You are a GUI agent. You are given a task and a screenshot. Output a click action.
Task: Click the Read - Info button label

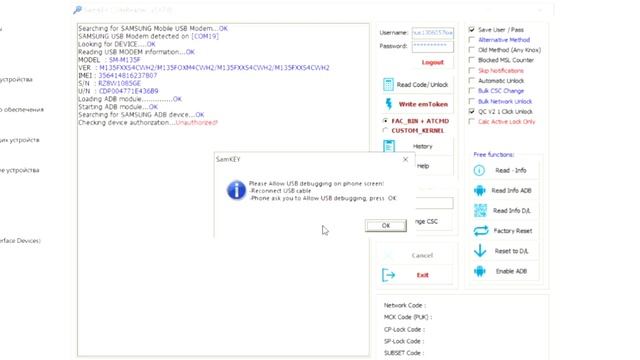point(511,170)
